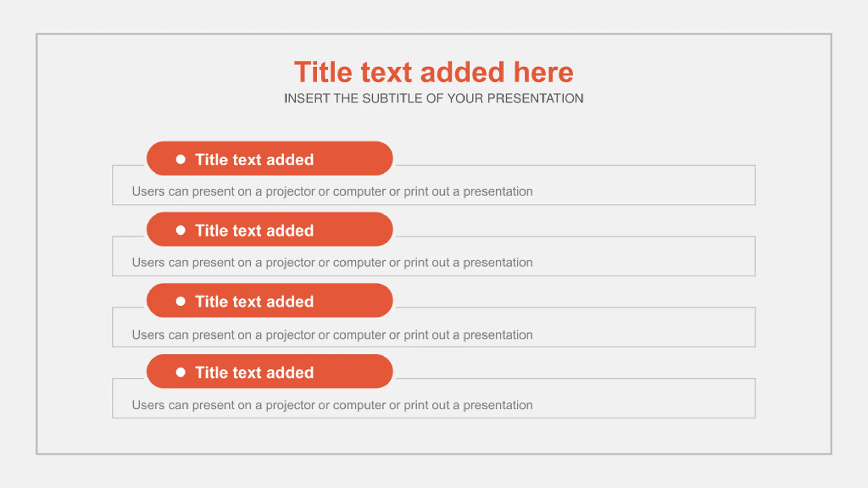Click the white bullet dot in the first orange pill
Image resolution: width=868 pixels, height=488 pixels.
(x=181, y=159)
